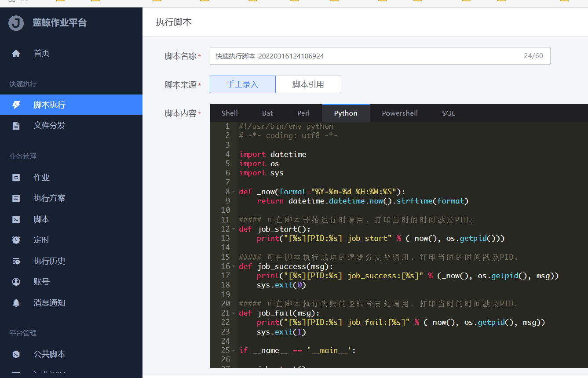Click code line 'import sys'
This screenshot has width=588, height=378.
click(x=261, y=173)
